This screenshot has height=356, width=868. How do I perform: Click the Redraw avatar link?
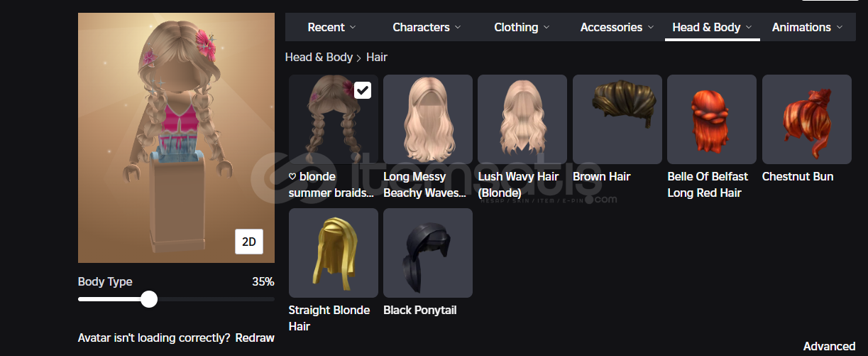pos(255,338)
